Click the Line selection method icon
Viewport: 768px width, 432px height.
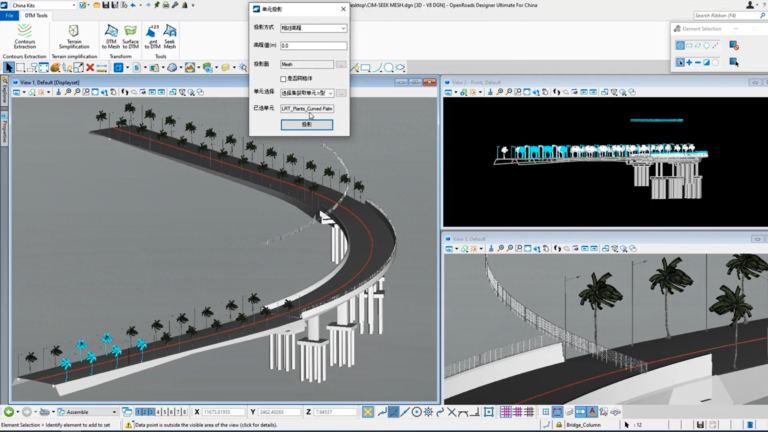pos(716,46)
